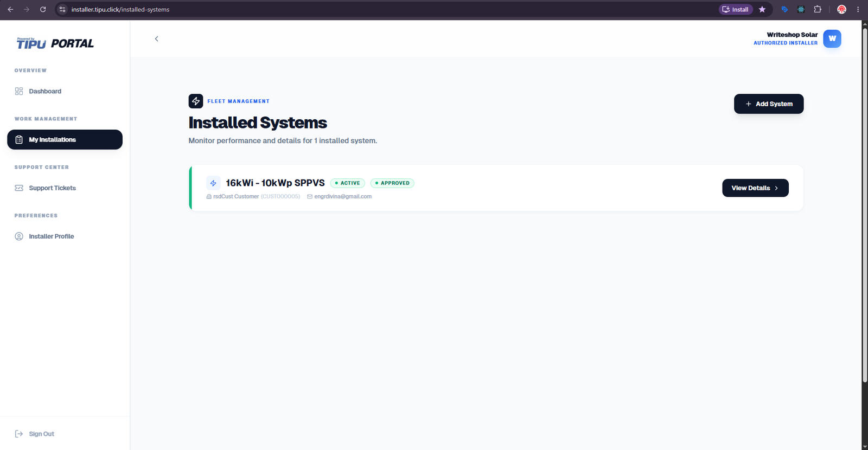Go forward in browser history
The width and height of the screenshot is (868, 450).
(x=27, y=9)
